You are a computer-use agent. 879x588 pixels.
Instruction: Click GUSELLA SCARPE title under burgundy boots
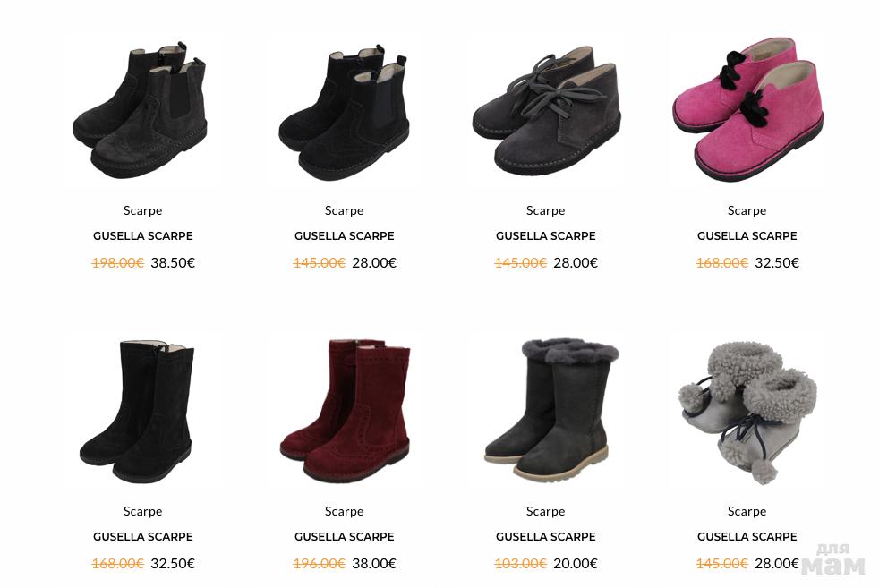tap(344, 536)
